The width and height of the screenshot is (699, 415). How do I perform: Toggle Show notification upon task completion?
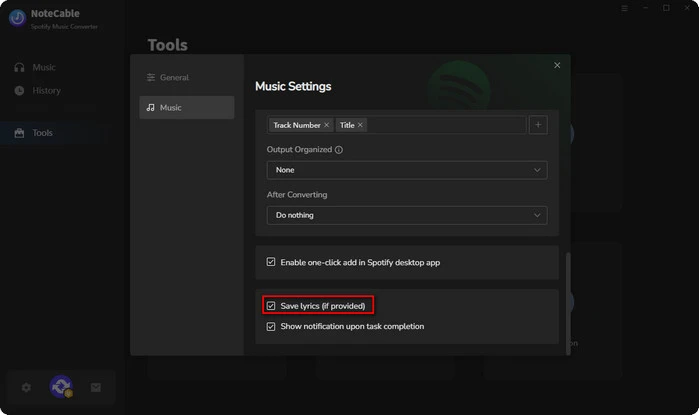[271, 326]
